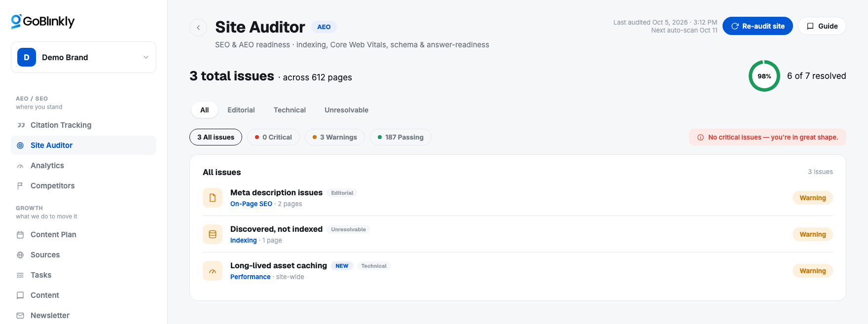Filter by 3 Warnings

[x=334, y=137]
